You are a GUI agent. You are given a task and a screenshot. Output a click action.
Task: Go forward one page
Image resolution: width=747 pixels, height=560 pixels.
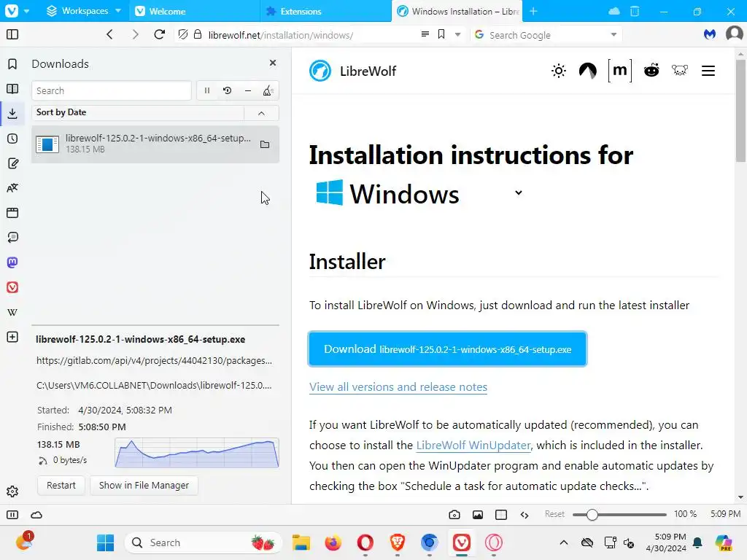(135, 34)
